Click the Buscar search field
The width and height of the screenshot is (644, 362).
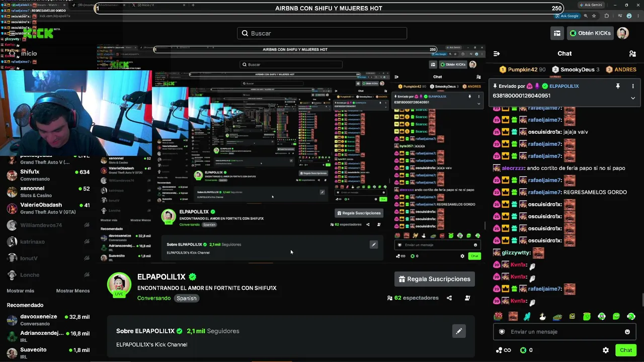click(x=322, y=33)
